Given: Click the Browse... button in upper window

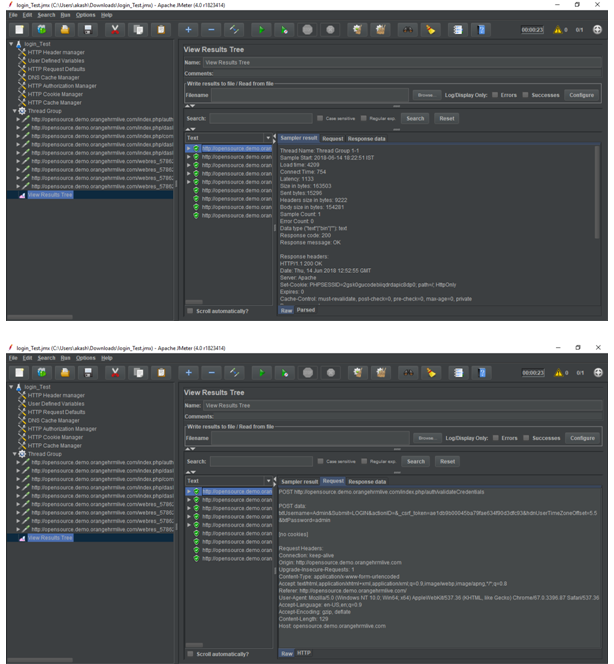Looking at the screenshot, I should [426, 95].
